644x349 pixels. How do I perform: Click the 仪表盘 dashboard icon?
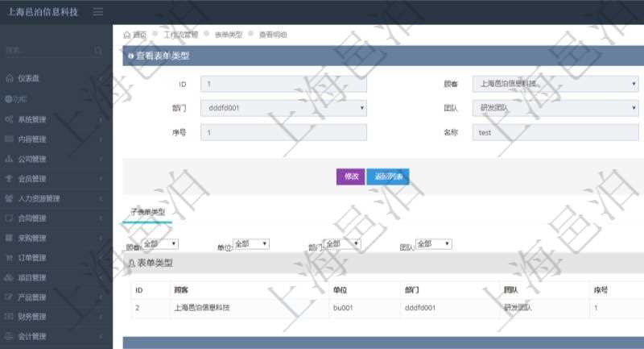click(10, 79)
